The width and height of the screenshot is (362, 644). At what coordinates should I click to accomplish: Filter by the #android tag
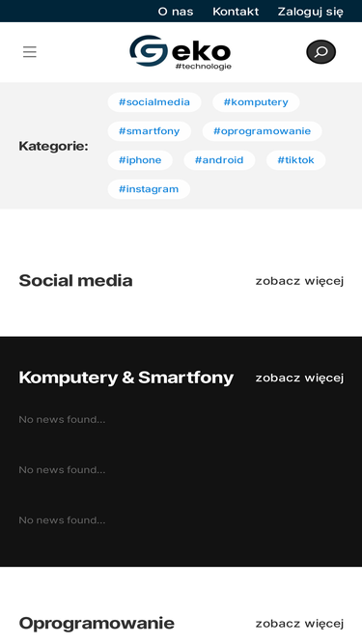pyautogui.click(x=219, y=160)
